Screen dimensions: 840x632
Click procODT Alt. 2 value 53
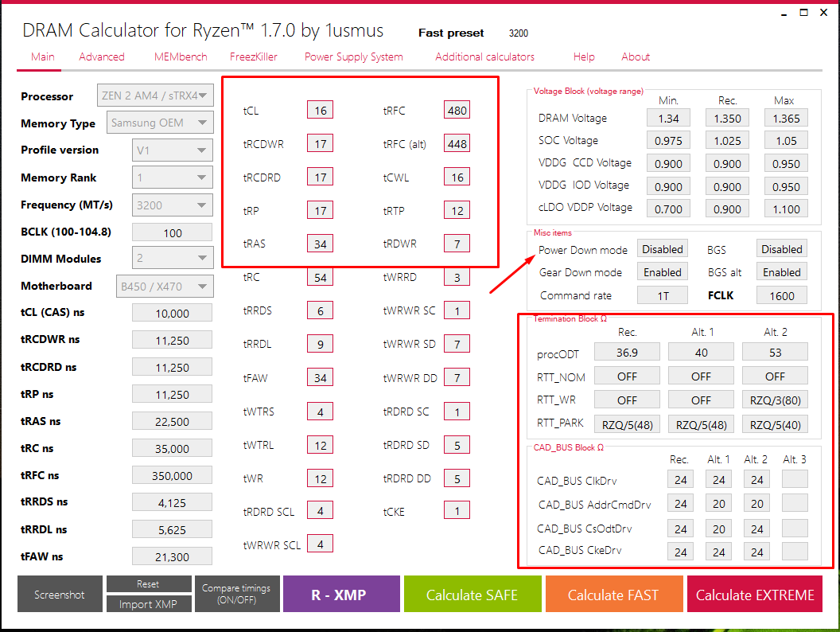pyautogui.click(x=775, y=352)
